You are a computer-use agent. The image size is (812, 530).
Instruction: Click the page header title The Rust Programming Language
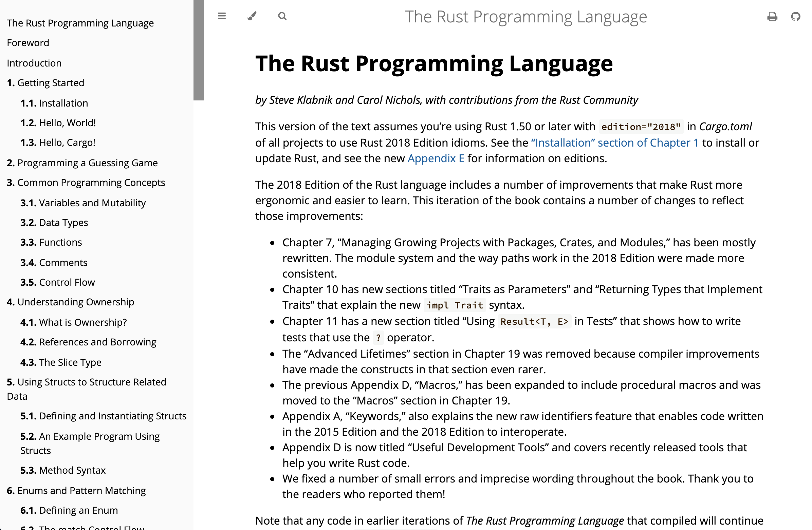[x=526, y=17]
